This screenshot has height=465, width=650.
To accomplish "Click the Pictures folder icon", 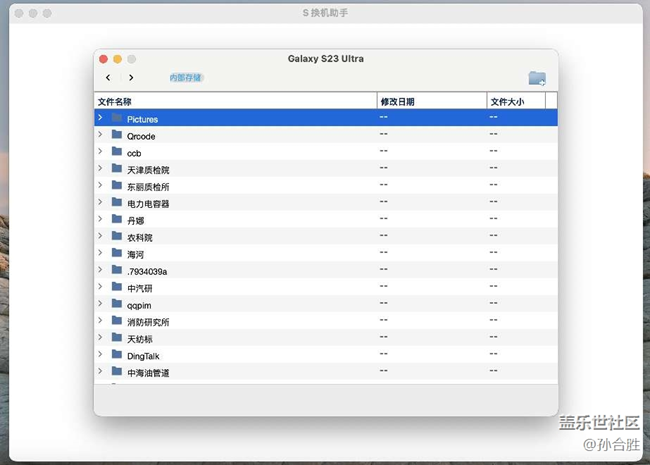I will pyautogui.click(x=117, y=118).
